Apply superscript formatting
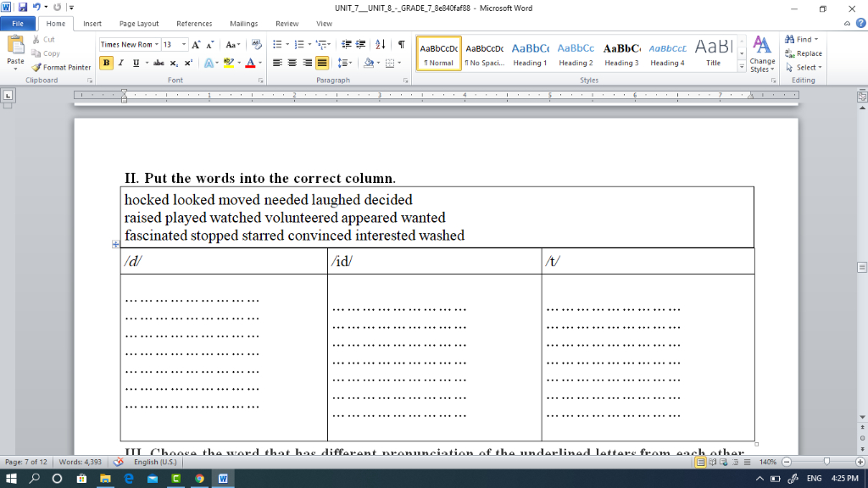The image size is (868, 488). pyautogui.click(x=188, y=63)
